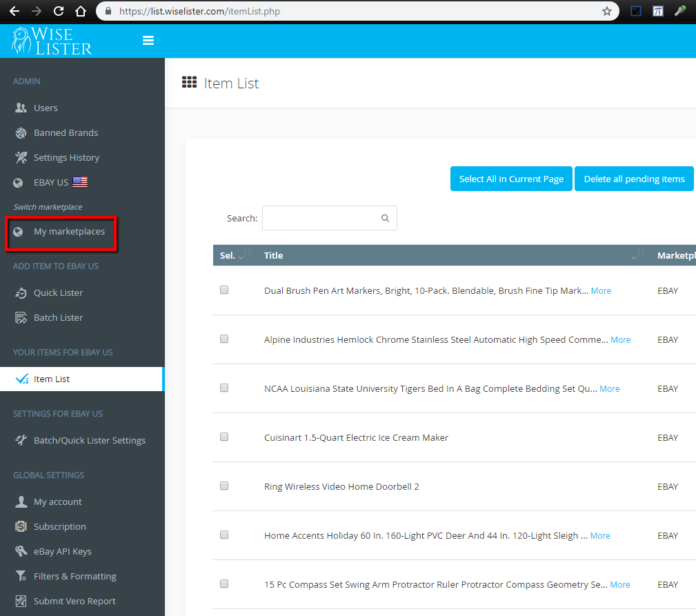Image resolution: width=696 pixels, height=616 pixels.
Task: Open the blue checkmark browser extension
Action: coord(635,11)
